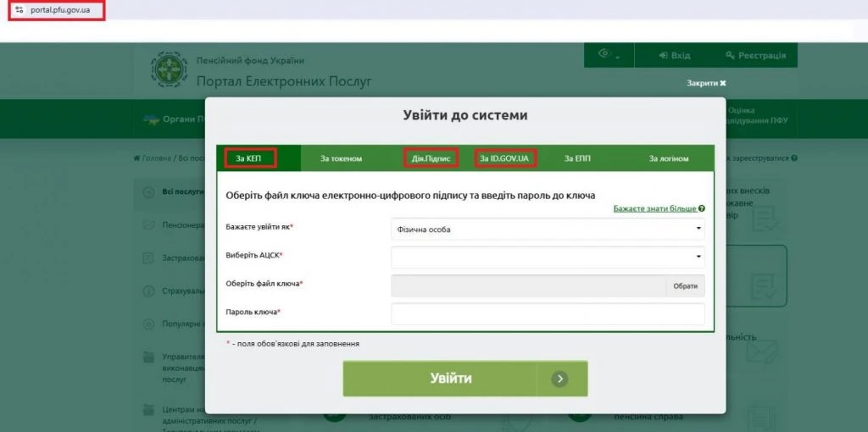Click the Обрати file browse button
This screenshot has height=432, width=868.
(x=685, y=286)
